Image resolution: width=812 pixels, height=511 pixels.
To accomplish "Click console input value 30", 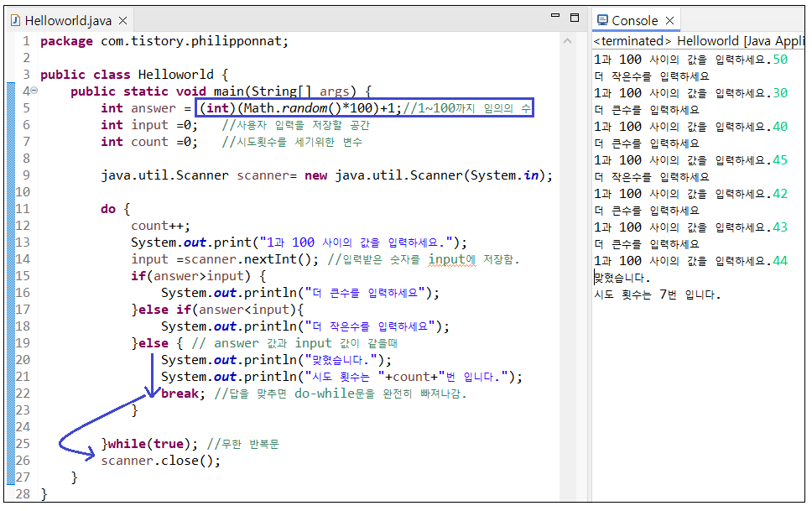I will click(780, 93).
